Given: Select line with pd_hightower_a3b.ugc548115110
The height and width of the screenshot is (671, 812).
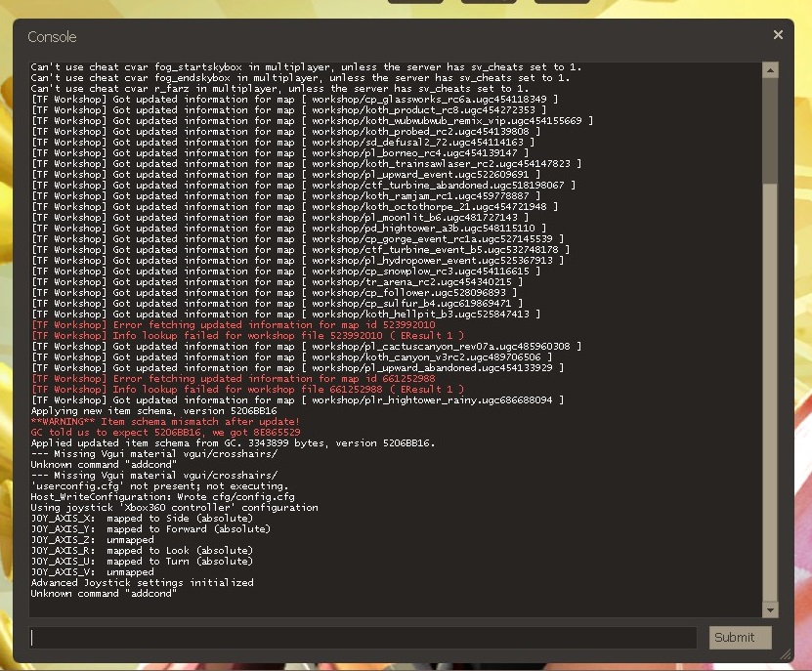Looking at the screenshot, I should tap(289, 229).
